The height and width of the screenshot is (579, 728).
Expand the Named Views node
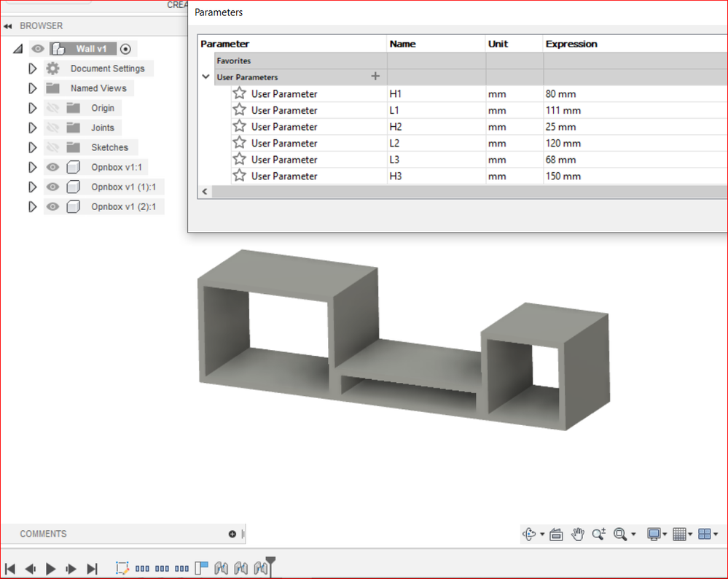(32, 88)
